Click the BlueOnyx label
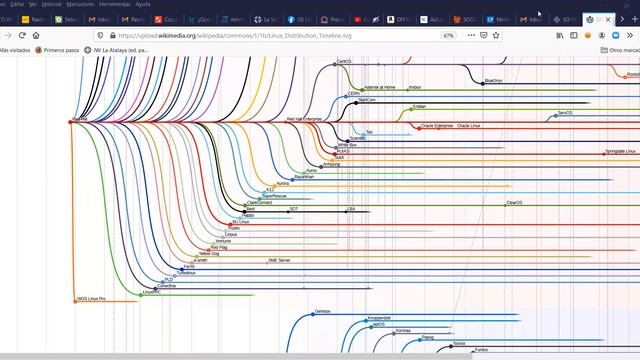This screenshot has height=360, width=640. (x=493, y=81)
